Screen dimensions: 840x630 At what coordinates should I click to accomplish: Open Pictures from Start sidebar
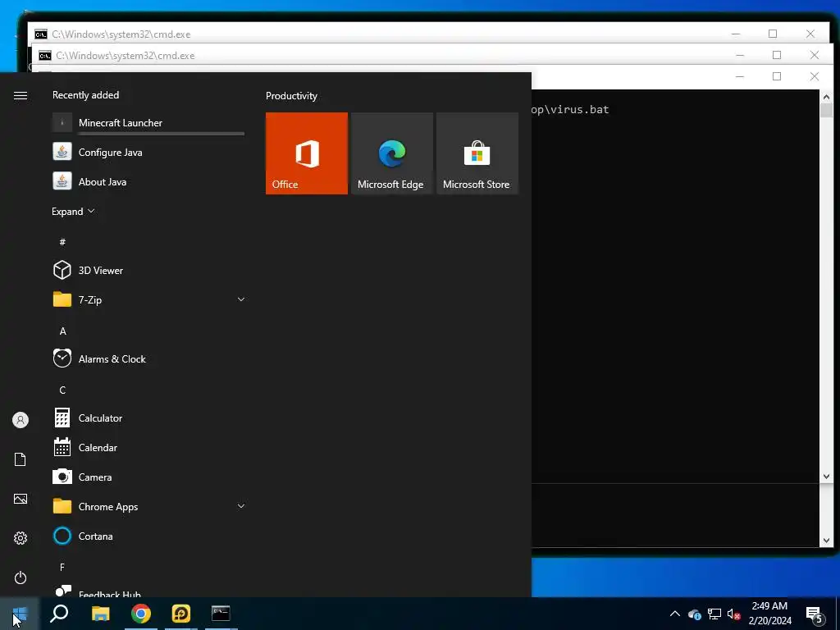click(21, 499)
